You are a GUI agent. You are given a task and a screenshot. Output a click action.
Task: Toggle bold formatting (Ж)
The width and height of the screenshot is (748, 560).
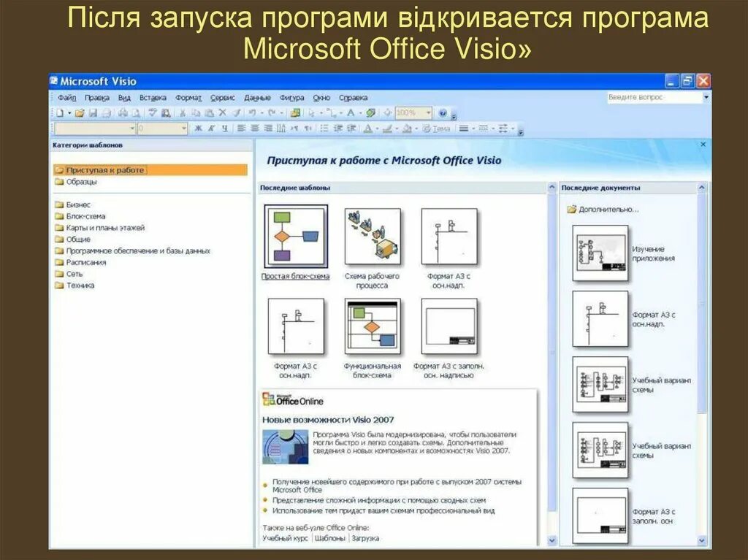[x=198, y=129]
